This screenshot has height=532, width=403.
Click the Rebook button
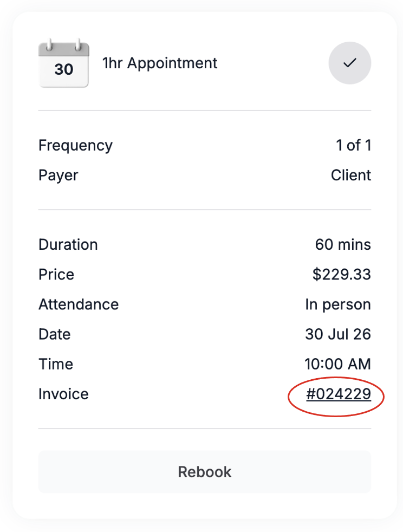[205, 472]
